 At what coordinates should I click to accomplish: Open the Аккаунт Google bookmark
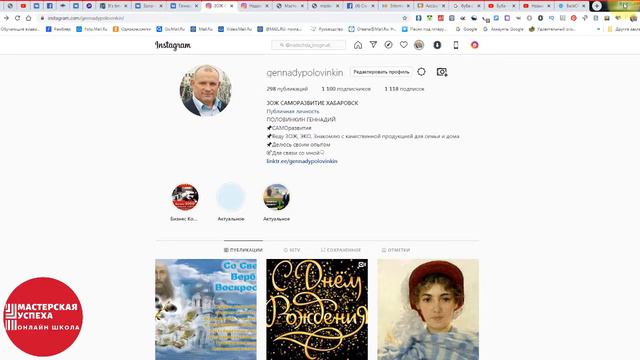[503, 29]
